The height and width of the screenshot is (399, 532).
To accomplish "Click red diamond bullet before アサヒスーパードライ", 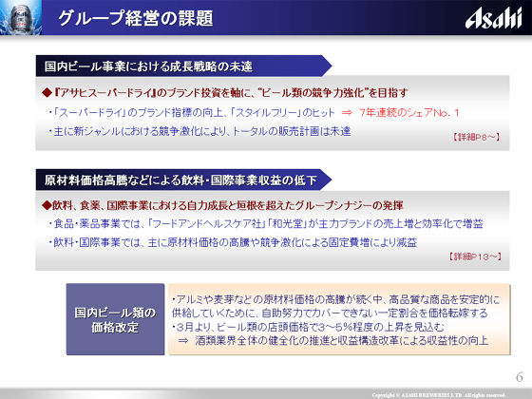I will tap(47, 92).
